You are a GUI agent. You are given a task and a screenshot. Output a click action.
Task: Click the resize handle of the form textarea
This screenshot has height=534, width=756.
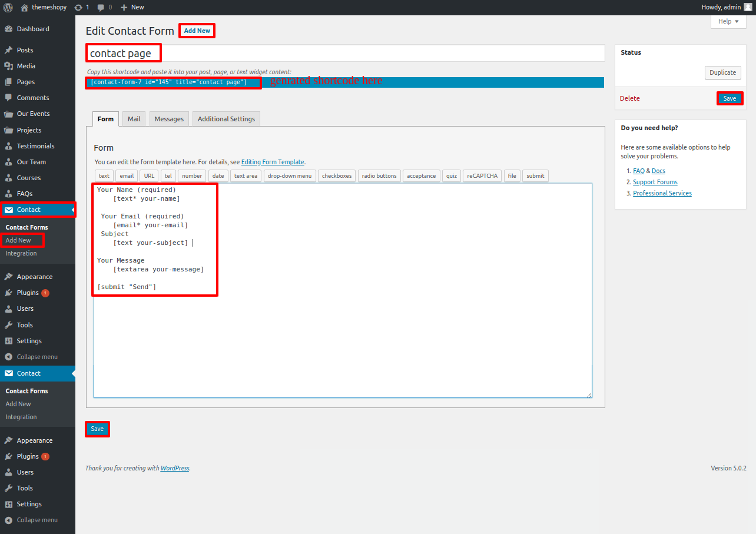pyautogui.click(x=588, y=394)
